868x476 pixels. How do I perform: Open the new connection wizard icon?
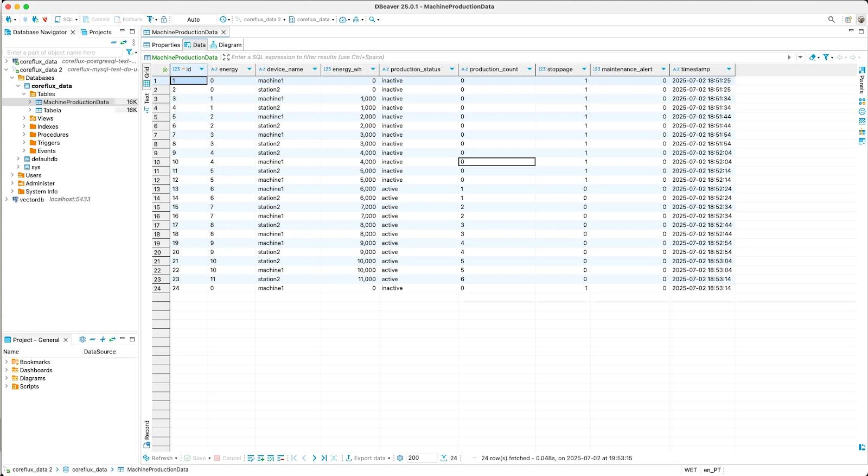8,20
